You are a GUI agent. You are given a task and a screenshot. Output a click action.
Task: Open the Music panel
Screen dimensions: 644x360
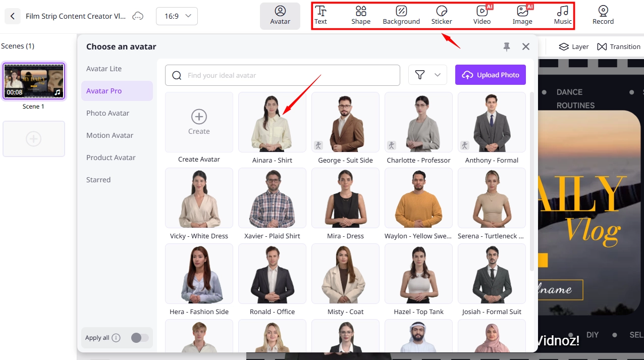(x=563, y=15)
